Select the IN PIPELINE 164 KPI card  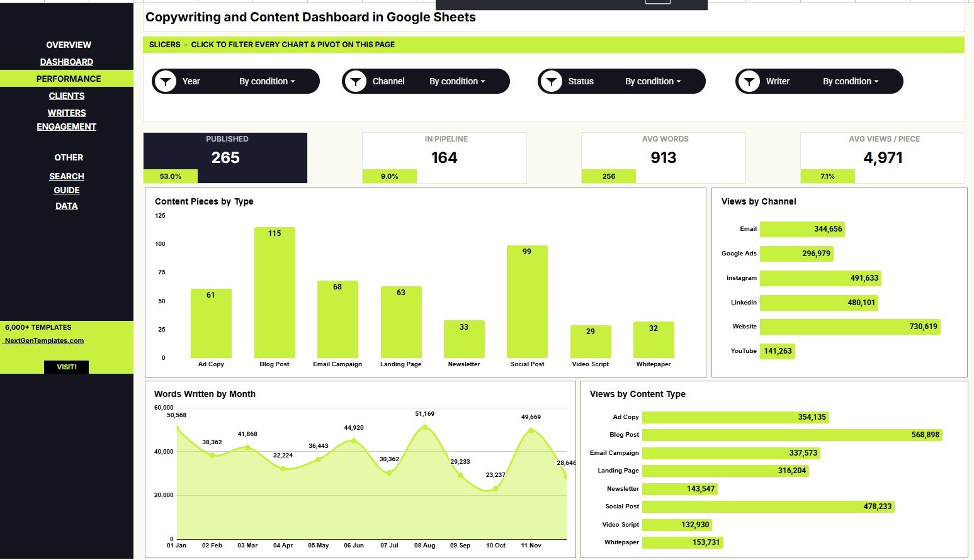coord(445,158)
